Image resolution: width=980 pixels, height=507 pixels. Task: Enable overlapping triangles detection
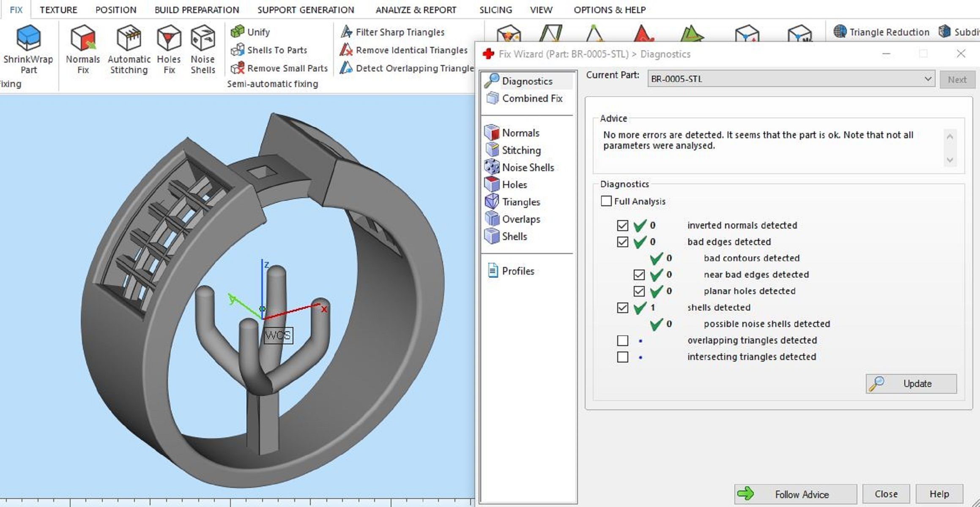pyautogui.click(x=622, y=341)
